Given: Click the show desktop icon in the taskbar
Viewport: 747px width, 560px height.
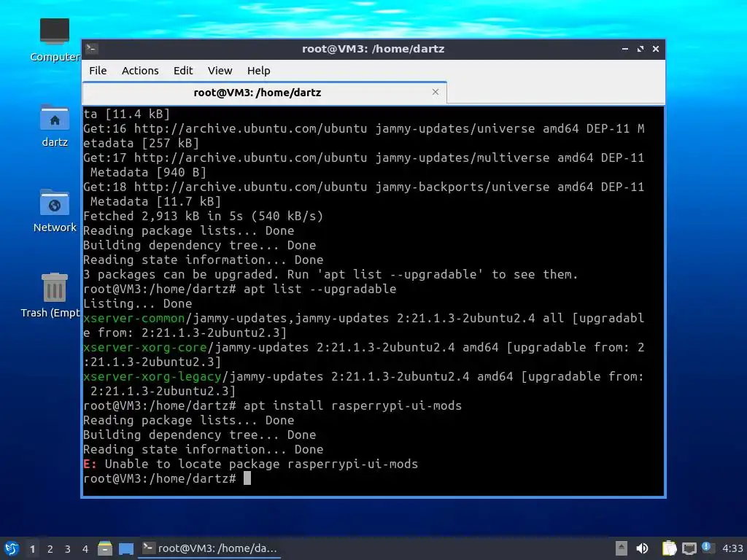Looking at the screenshot, I should click(x=126, y=548).
